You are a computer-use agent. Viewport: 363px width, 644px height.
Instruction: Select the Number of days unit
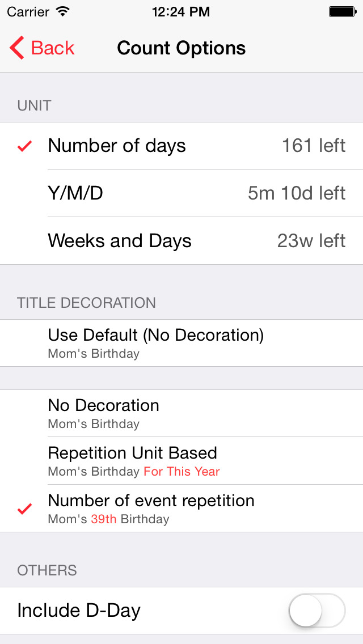pyautogui.click(x=117, y=146)
